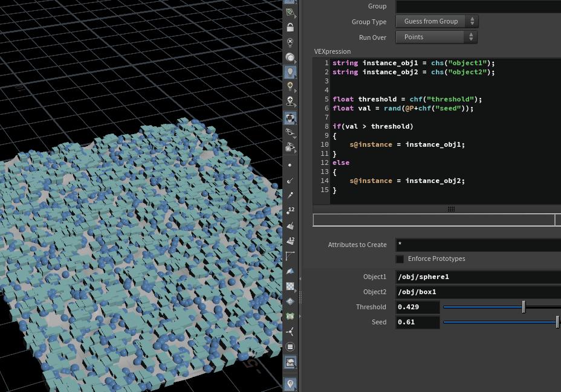Viewport: 561px width, 392px height.
Task: Click the VEXpression editor resize grip
Action: [x=451, y=209]
